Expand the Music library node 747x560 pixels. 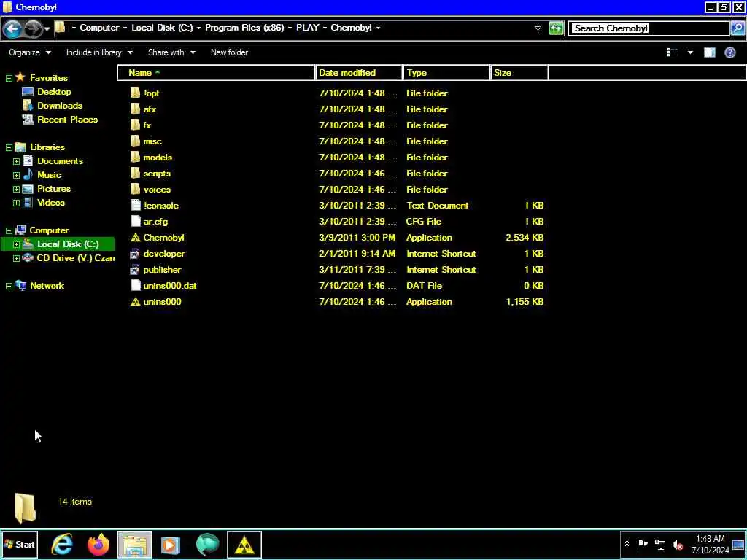point(16,175)
